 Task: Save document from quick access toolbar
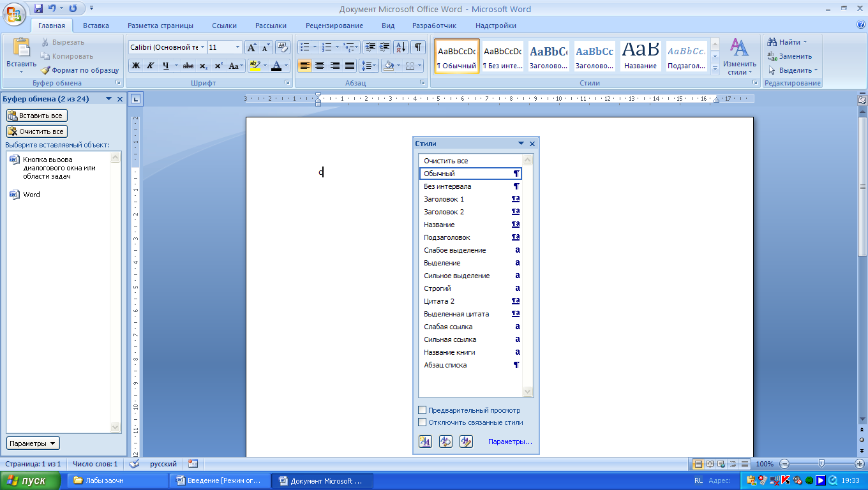coord(38,9)
